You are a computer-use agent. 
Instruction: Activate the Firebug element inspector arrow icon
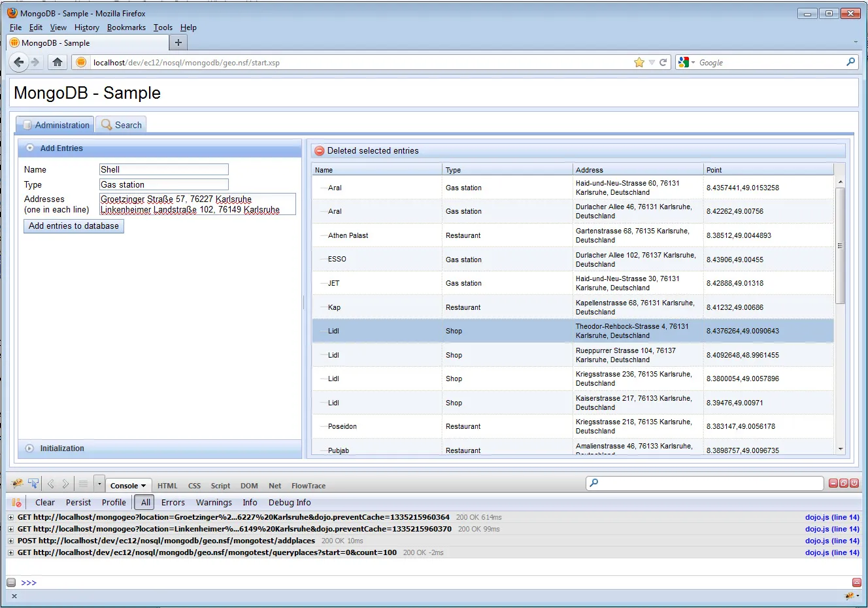click(x=33, y=484)
